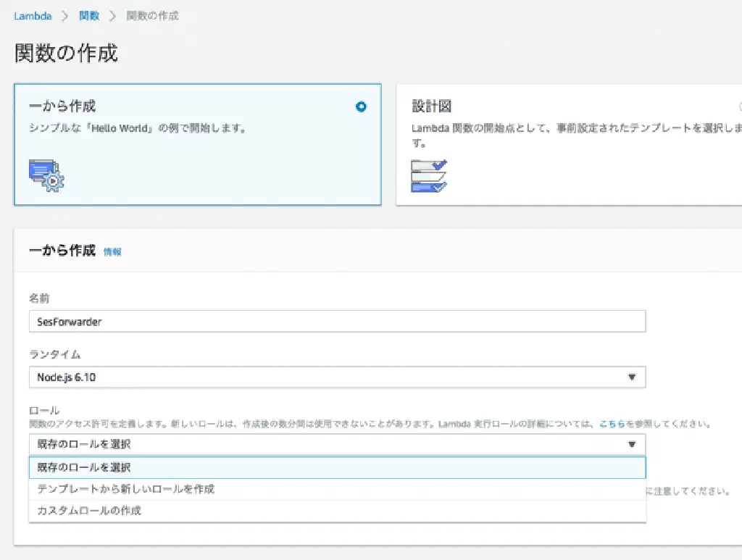Viewport: 742px width, 560px height.
Task: Open the 情報 info link
Action: [112, 252]
